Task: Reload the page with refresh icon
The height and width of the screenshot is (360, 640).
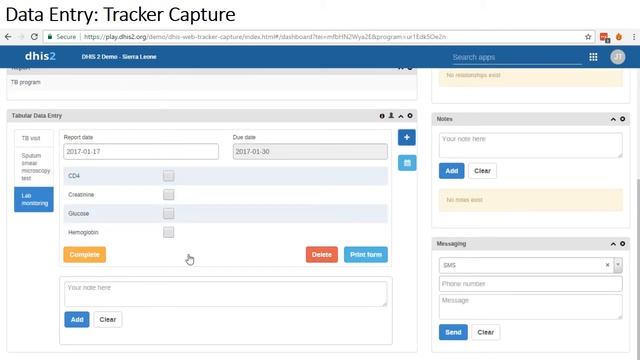Action: coord(34,37)
